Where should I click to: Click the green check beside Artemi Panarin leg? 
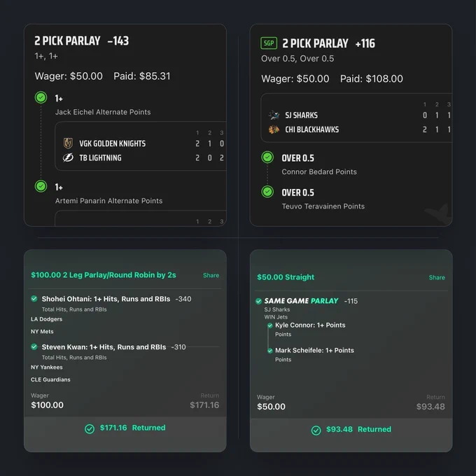point(41,186)
